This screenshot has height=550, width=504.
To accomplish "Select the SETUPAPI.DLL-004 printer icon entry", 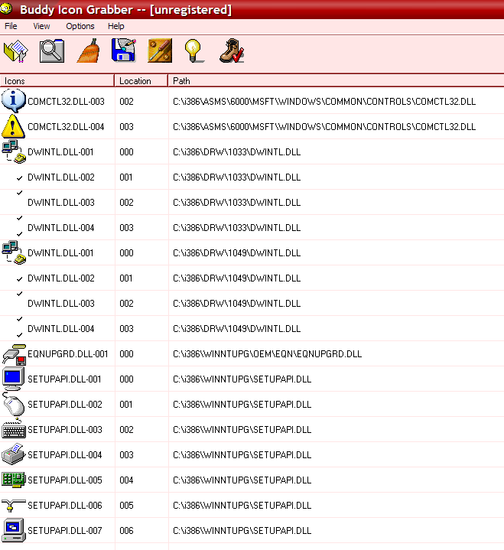I will [252, 455].
